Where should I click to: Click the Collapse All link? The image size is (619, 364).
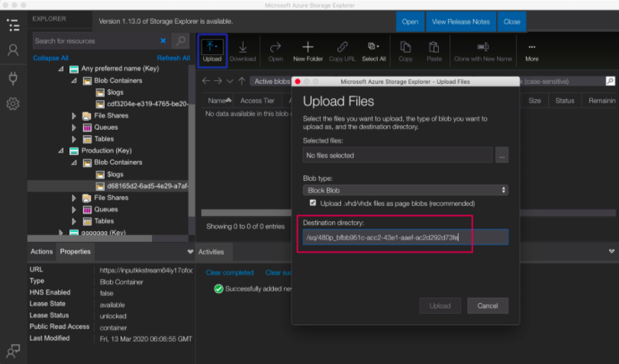coord(50,58)
